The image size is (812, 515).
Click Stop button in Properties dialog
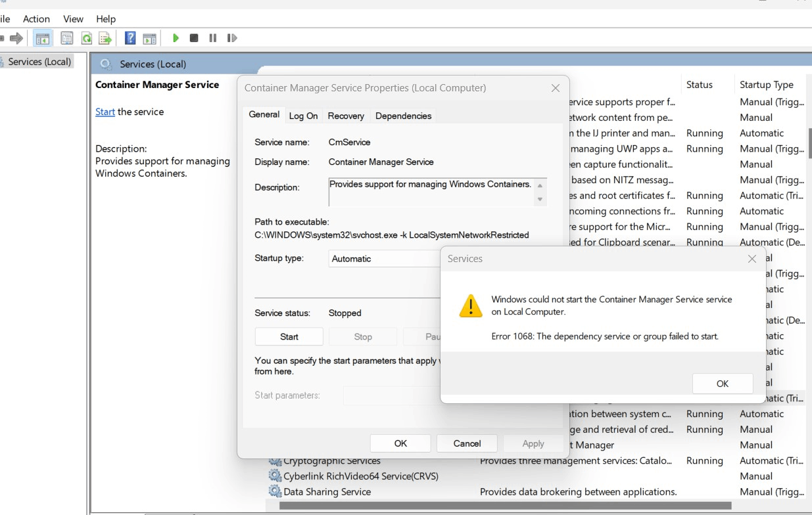tap(363, 336)
